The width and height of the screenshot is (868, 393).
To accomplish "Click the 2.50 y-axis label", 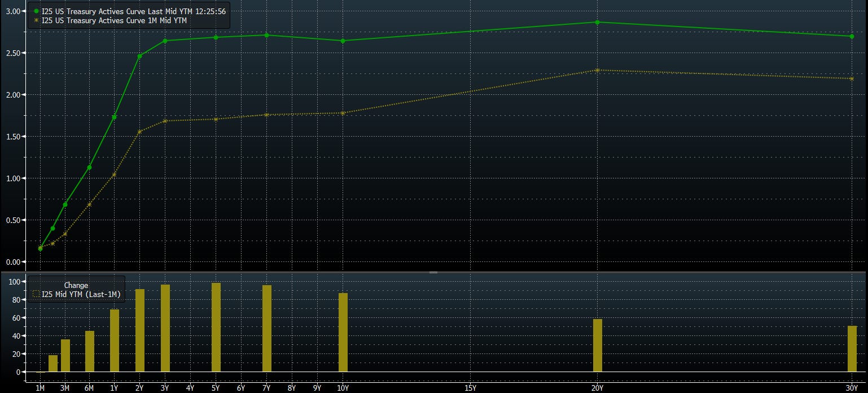I will coord(13,53).
